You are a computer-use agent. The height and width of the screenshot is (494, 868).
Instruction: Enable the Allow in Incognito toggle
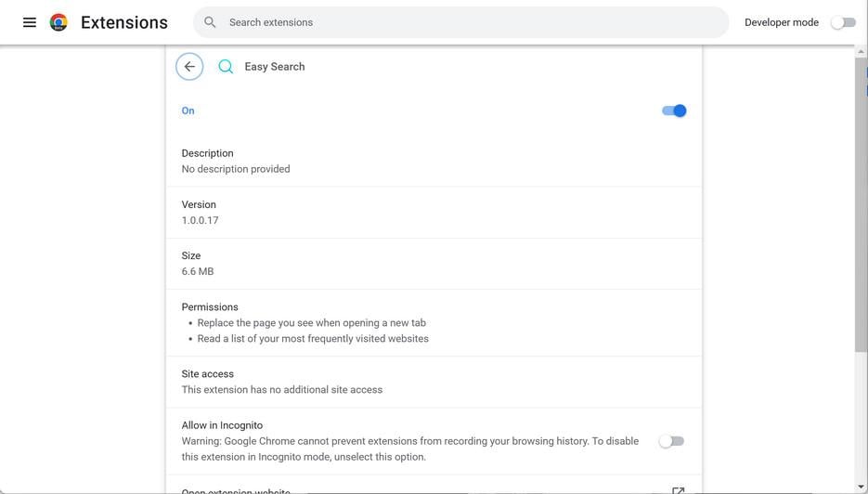click(x=671, y=441)
